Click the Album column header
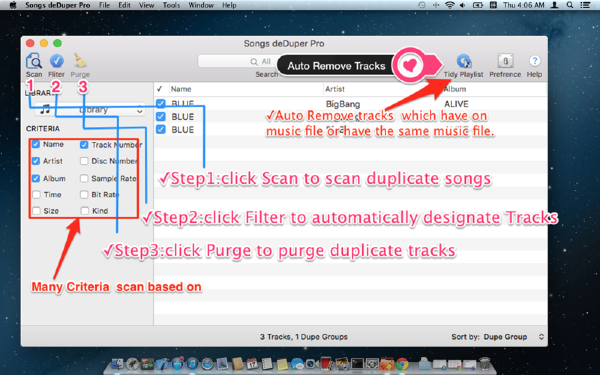The height and width of the screenshot is (375, 600). coord(455,89)
